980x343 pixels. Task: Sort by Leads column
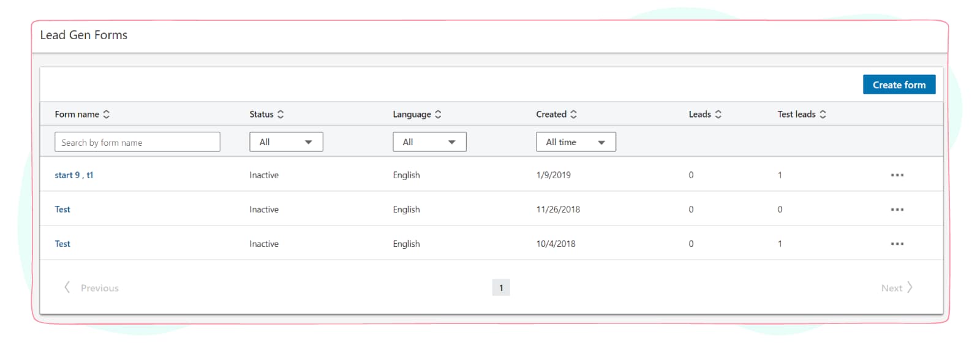click(x=705, y=114)
